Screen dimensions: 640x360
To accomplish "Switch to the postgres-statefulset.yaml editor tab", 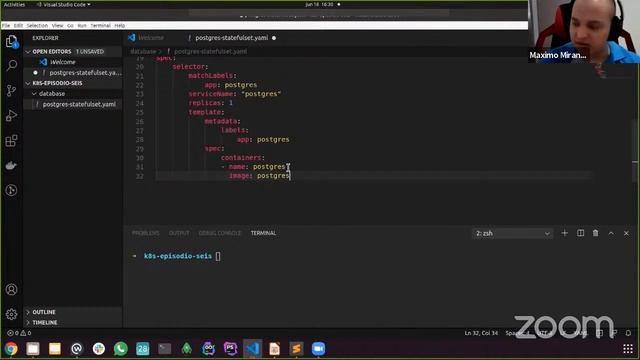I will (231, 38).
